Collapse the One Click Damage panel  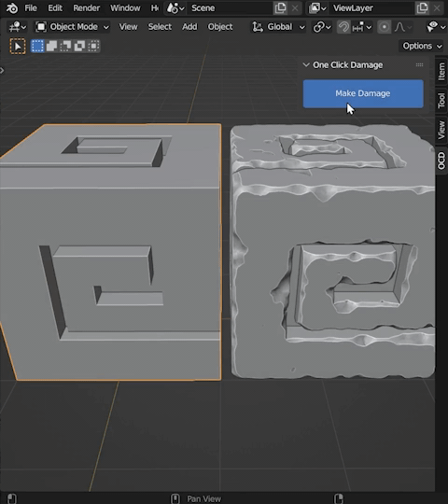pyautogui.click(x=306, y=65)
